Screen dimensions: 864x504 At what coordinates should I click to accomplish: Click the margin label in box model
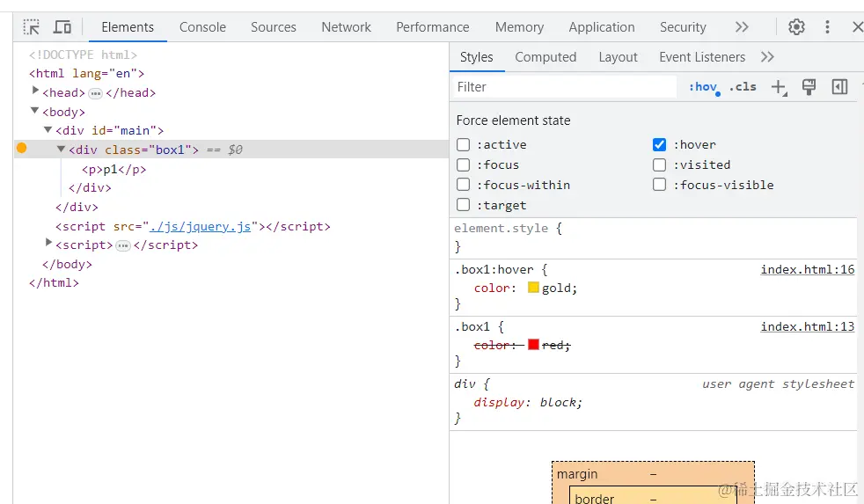(577, 474)
